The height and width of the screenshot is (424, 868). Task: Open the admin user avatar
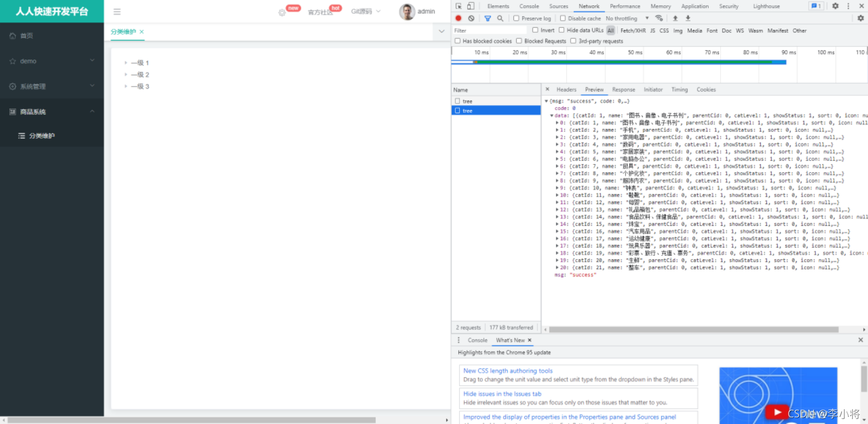[x=407, y=11]
